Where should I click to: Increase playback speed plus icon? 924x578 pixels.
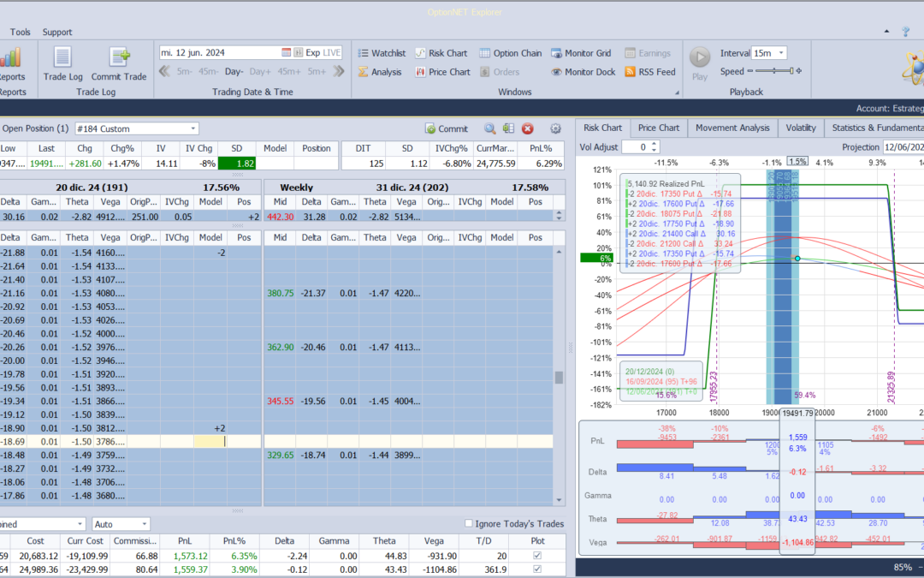[799, 71]
